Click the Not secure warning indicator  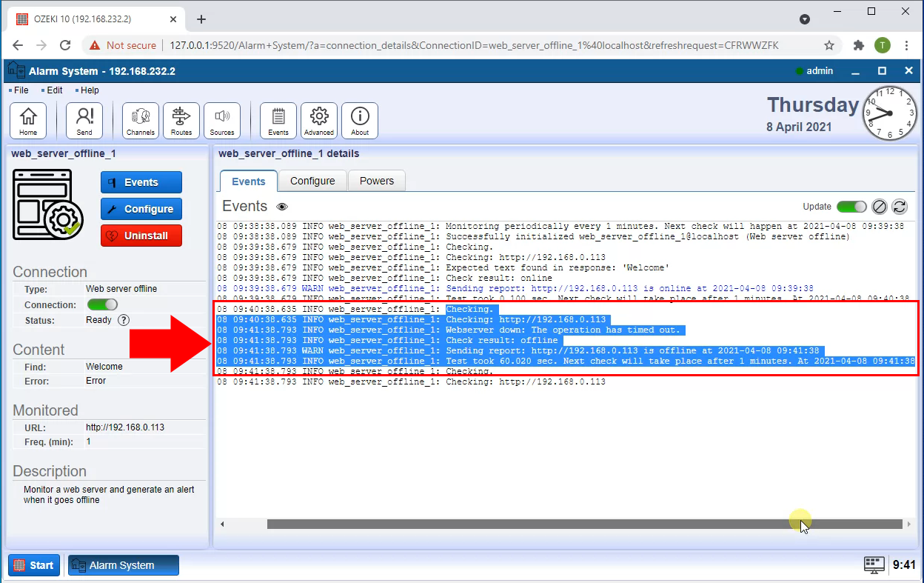tap(123, 45)
